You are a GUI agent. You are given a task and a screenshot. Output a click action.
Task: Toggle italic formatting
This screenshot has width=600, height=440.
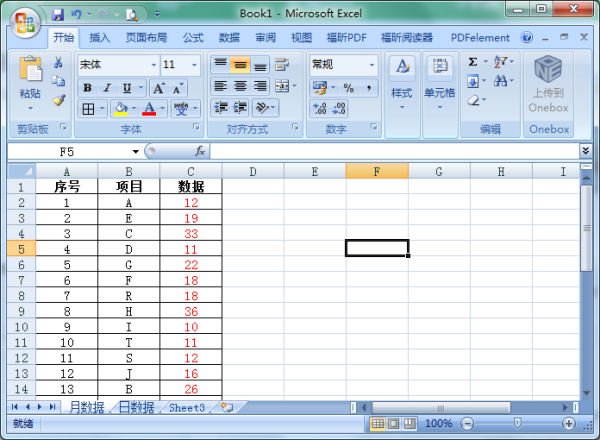pos(108,88)
